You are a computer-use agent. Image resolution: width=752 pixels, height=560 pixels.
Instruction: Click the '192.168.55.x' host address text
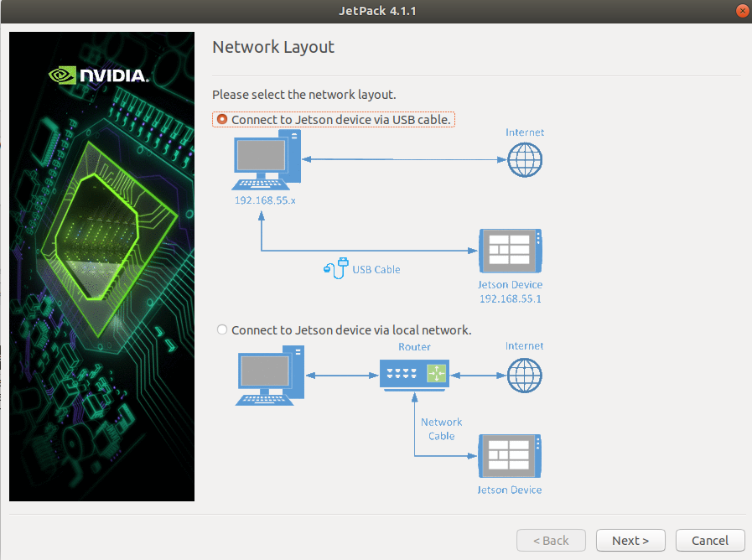(265, 200)
